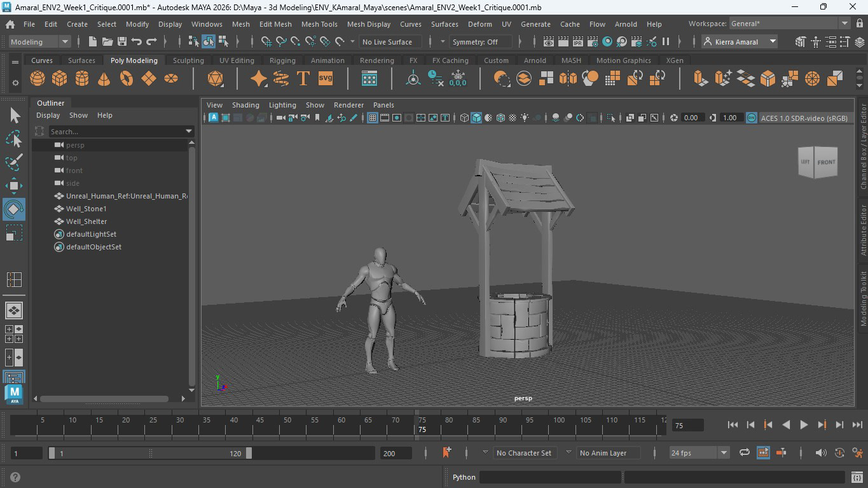Screen dimensions: 868x488
Task: Toggle the viewport grid display button
Action: pyautogui.click(x=373, y=118)
